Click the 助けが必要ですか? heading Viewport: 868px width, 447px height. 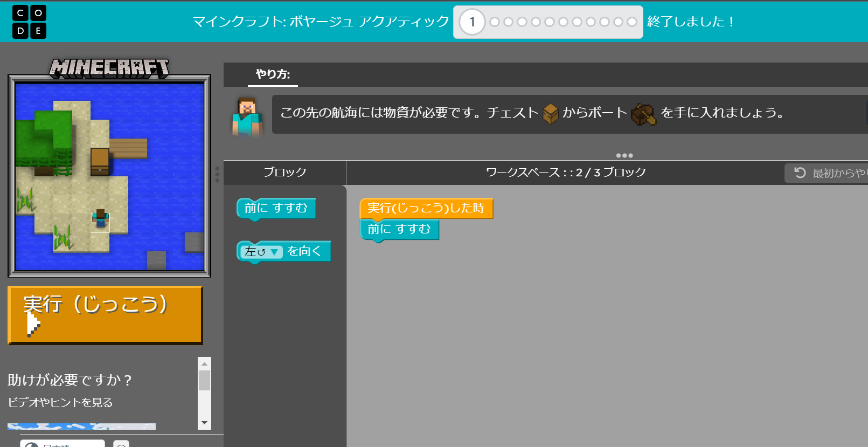point(70,380)
